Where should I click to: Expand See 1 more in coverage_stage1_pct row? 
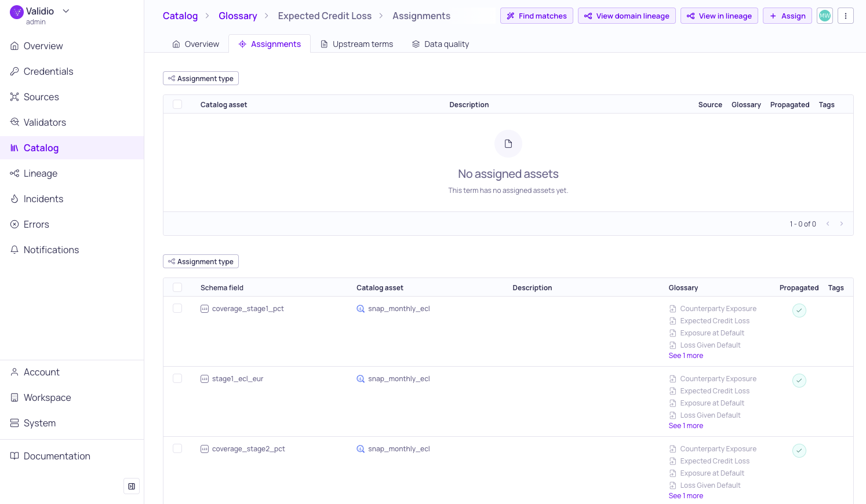686,356
